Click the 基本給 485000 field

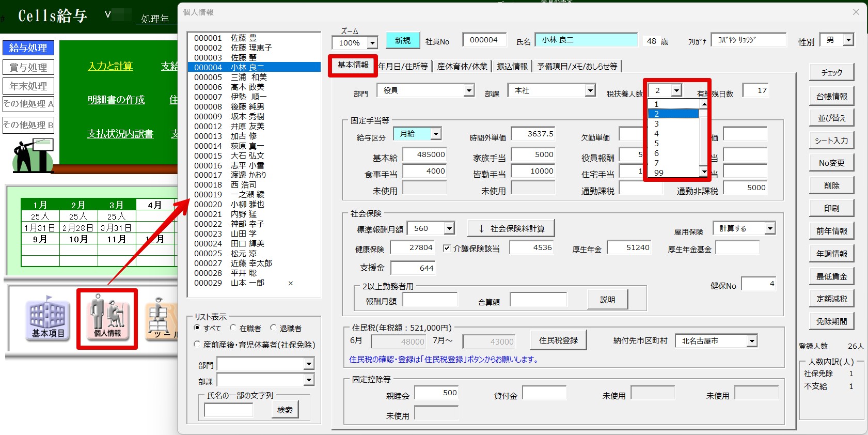[424, 154]
